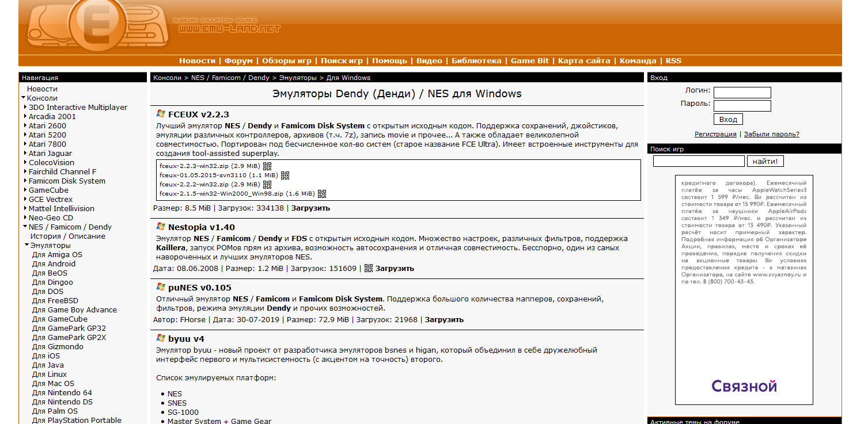Open the Регистрация link
This screenshot has width=868, height=424.
point(715,134)
